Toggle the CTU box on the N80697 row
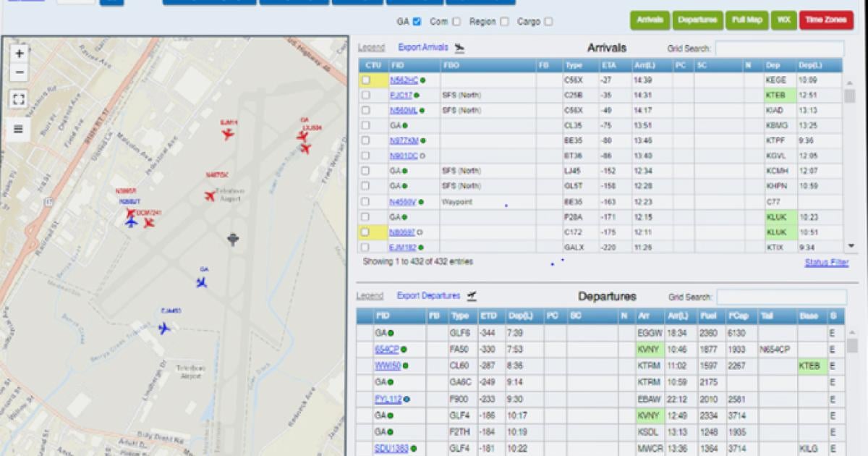The image size is (868, 456). pos(365,232)
